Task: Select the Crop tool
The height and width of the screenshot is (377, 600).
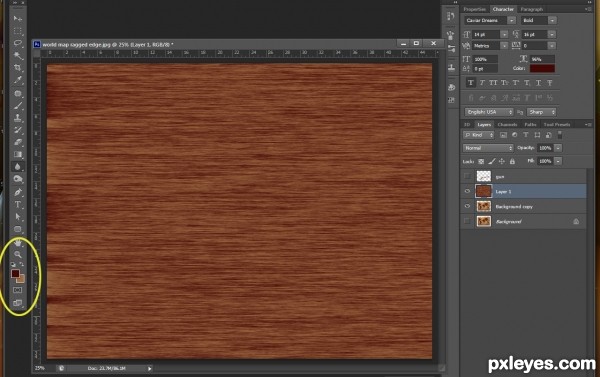Action: tap(18, 68)
